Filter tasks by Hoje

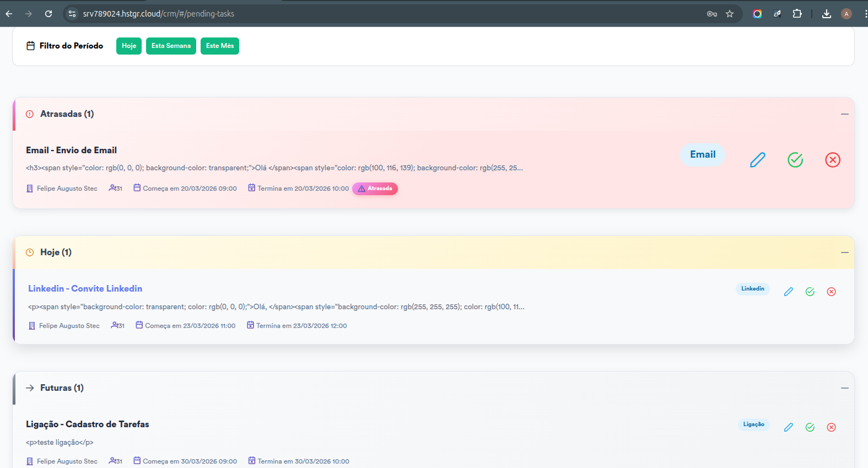(129, 46)
